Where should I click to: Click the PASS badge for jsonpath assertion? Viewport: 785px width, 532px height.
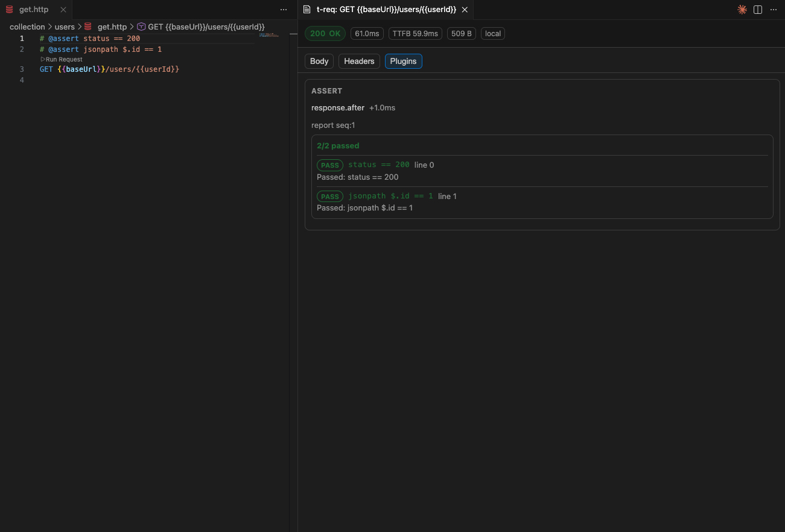click(329, 196)
